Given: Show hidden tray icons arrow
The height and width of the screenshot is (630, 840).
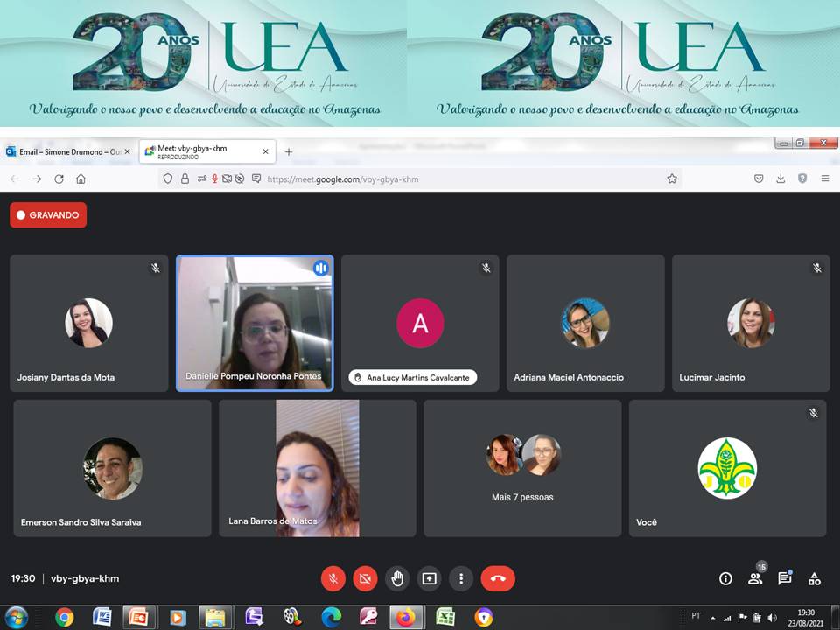Looking at the screenshot, I should [713, 618].
